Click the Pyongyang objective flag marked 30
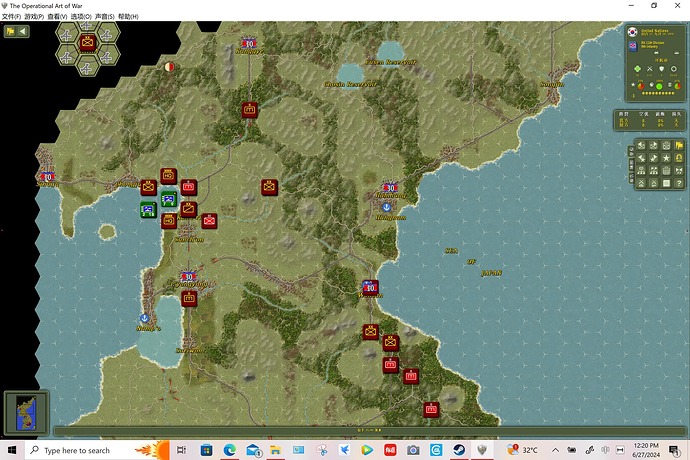Image resolution: width=690 pixels, height=460 pixels. [x=188, y=277]
